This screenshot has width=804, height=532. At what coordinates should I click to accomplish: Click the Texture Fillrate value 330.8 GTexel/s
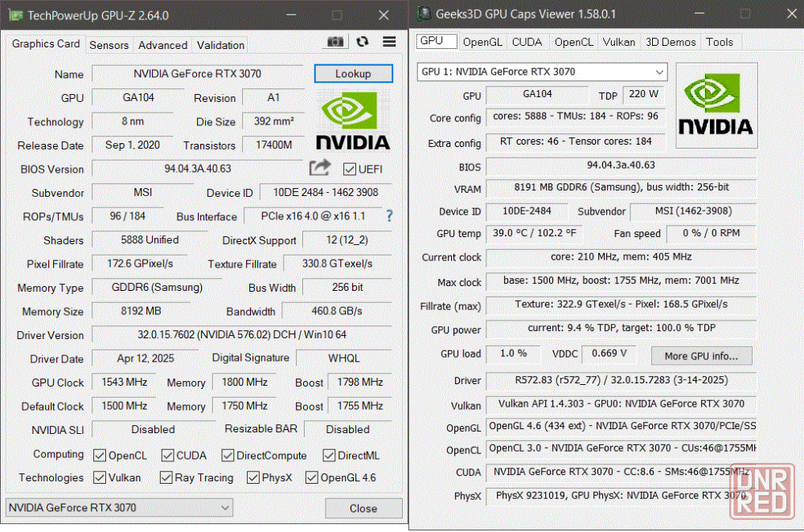[337, 264]
